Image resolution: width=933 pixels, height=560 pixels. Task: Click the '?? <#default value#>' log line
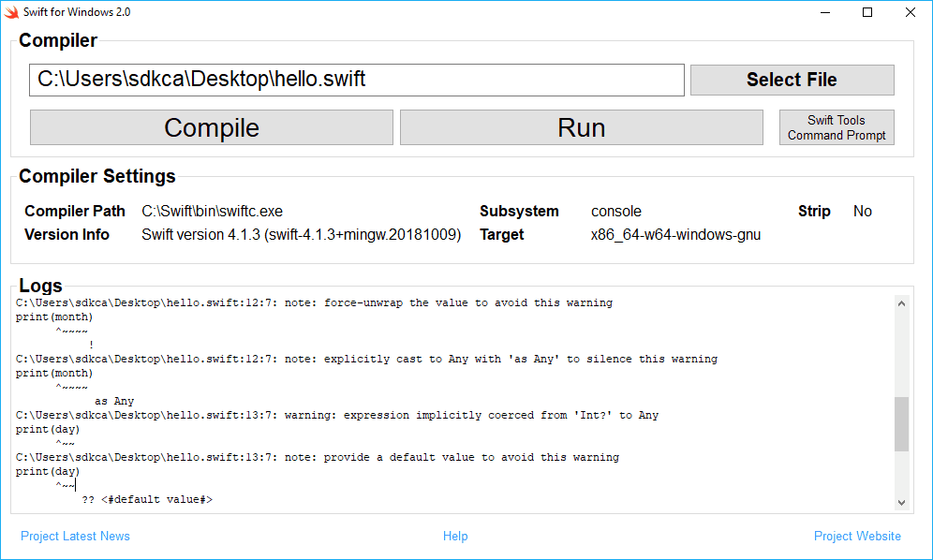(x=147, y=499)
